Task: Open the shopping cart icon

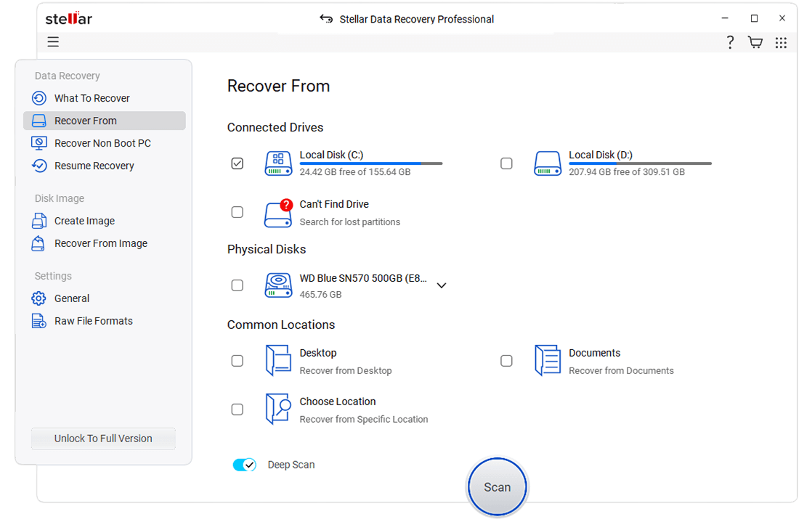Action: coord(755,42)
